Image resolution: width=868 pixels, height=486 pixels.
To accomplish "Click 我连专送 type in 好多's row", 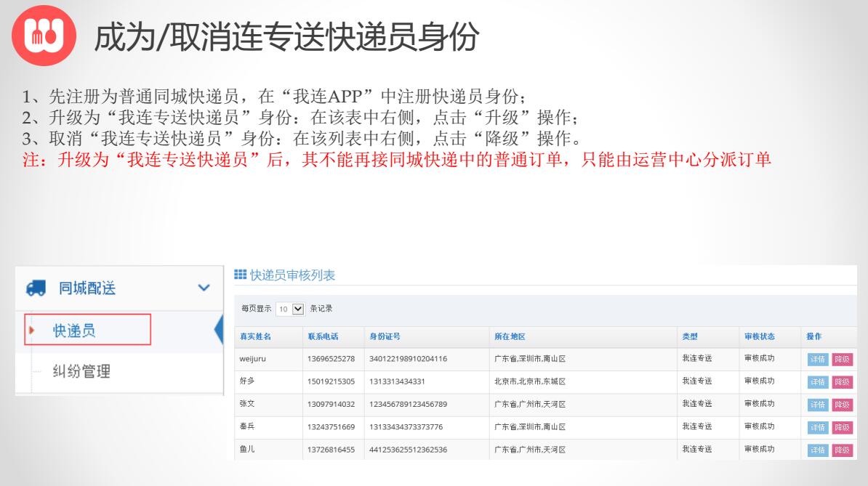I will [697, 381].
